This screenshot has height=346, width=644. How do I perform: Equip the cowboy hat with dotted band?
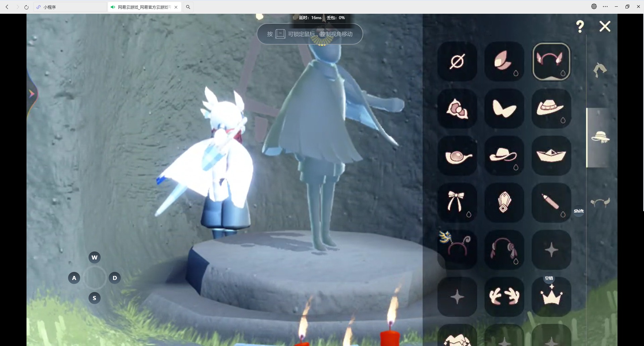551,109
